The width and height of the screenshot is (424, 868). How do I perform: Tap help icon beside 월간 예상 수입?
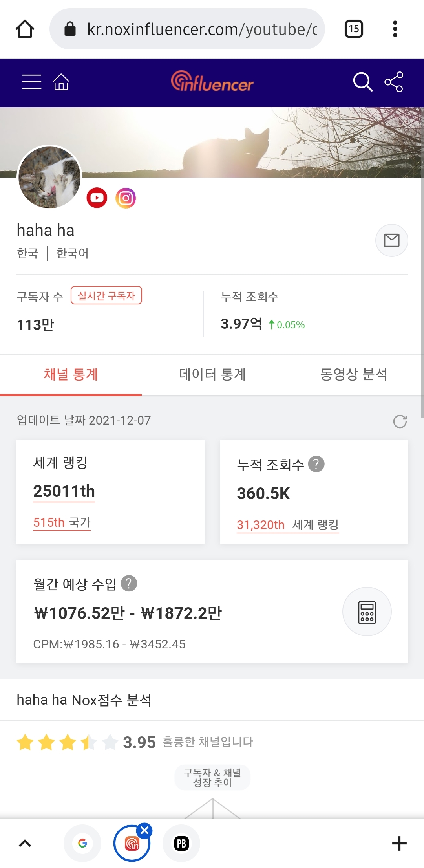point(129,583)
